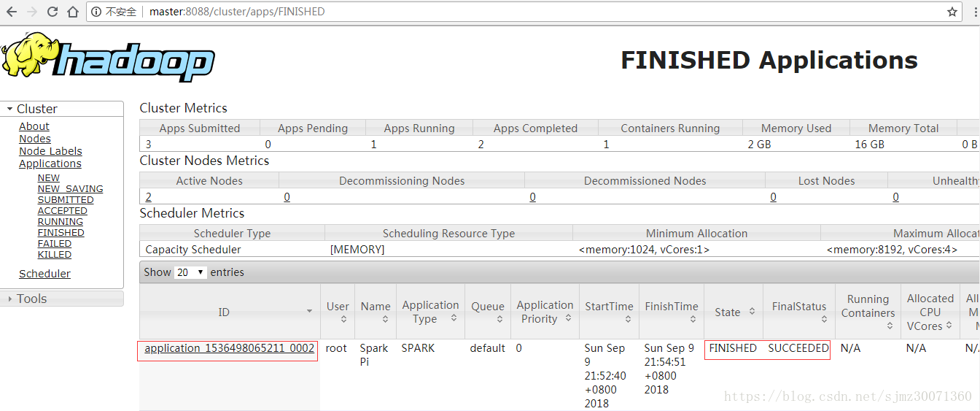Open the Scheduler page link

[44, 274]
